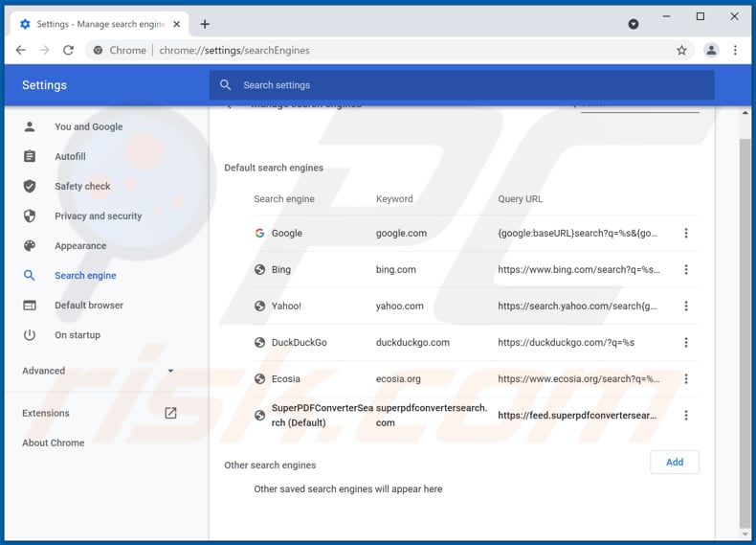Screen dimensions: 756x545
Task: Open You and Google settings
Action: [89, 127]
